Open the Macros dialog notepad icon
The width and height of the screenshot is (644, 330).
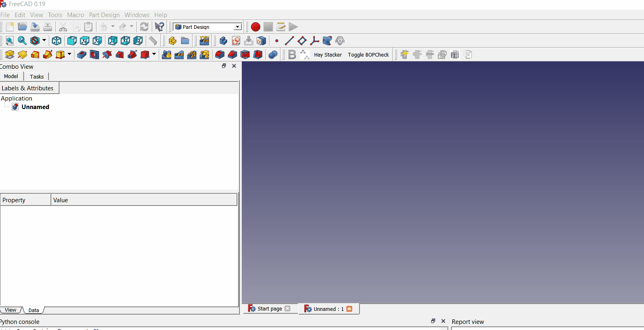coord(281,27)
